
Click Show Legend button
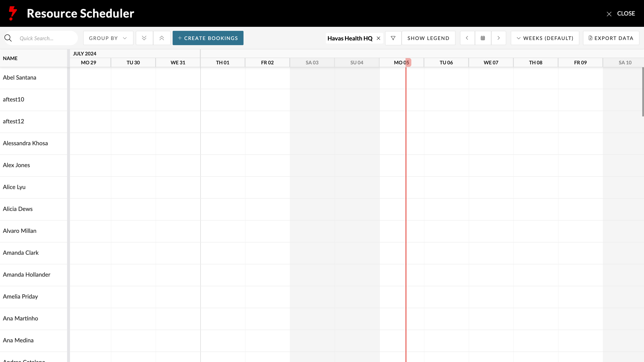coord(428,38)
